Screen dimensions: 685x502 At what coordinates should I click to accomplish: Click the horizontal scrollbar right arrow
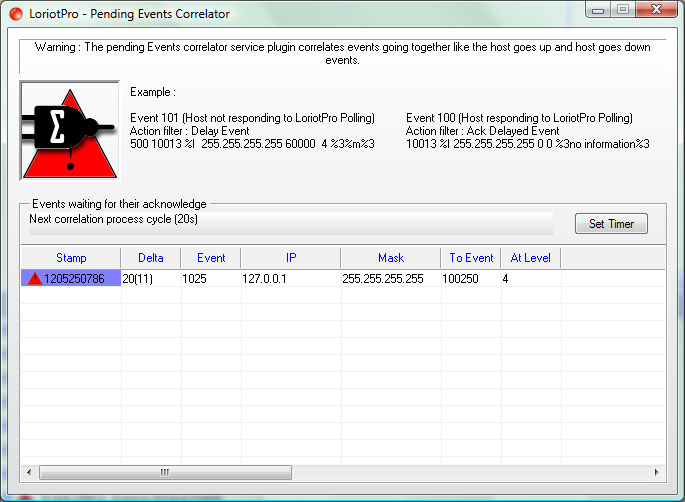(x=657, y=472)
